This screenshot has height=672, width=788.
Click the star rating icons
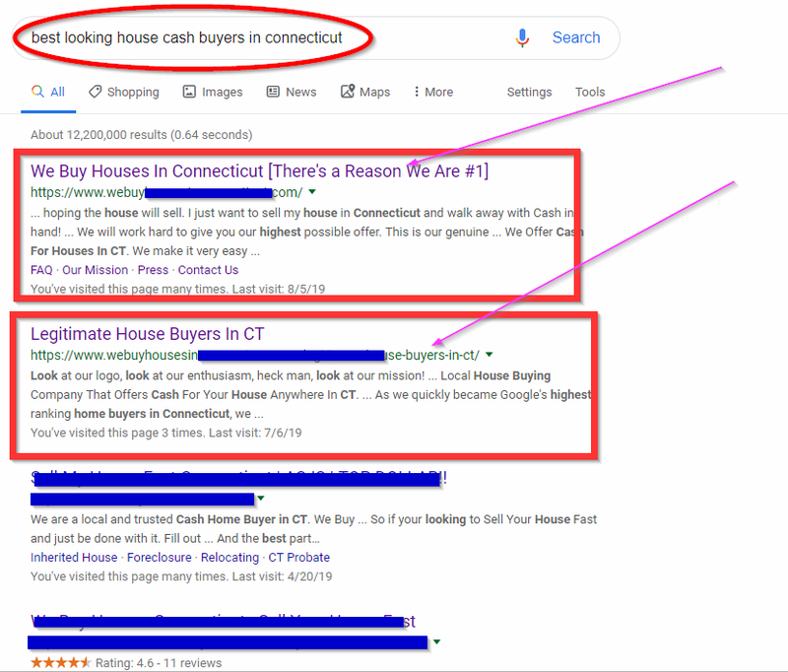(x=60, y=662)
